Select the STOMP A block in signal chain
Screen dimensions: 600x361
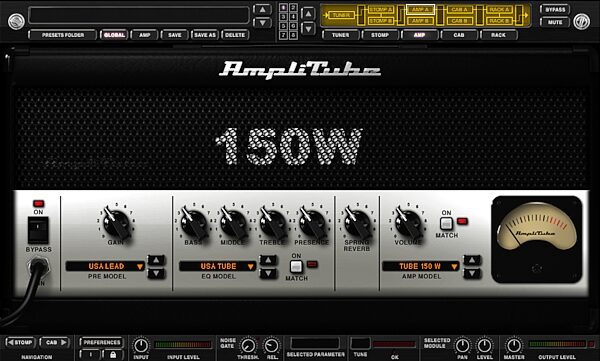[x=380, y=10]
